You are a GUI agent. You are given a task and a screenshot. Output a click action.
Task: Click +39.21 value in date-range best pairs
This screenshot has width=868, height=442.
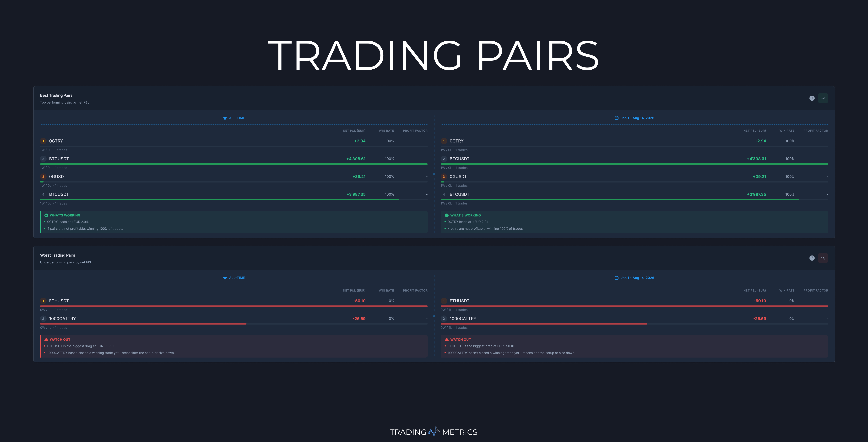coord(759,177)
